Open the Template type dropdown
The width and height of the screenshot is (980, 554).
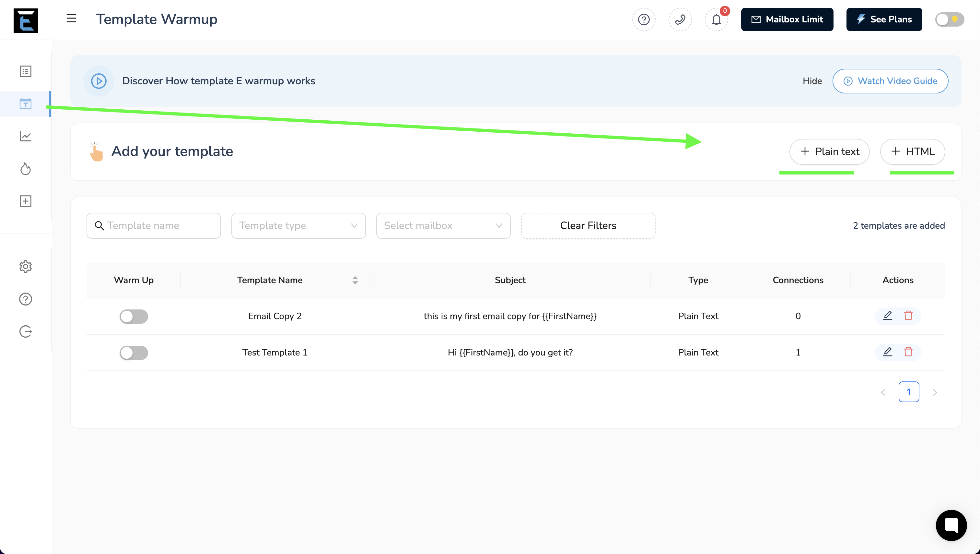[x=298, y=226]
